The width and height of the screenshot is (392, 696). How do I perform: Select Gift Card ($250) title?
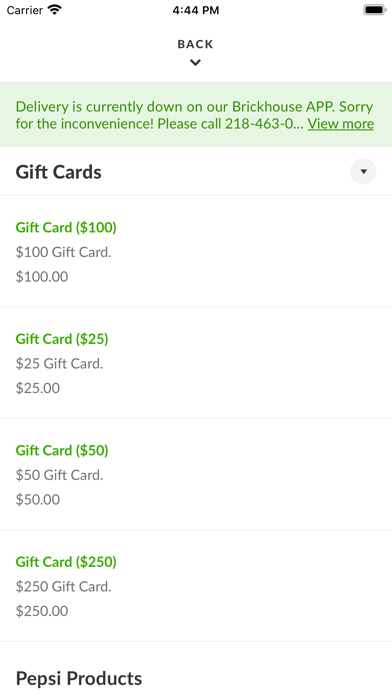tap(66, 562)
